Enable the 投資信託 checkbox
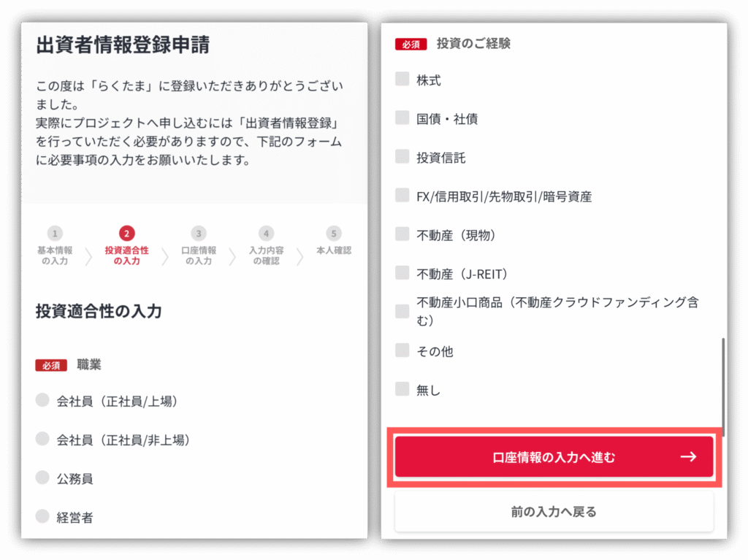This screenshot has width=748, height=560. click(402, 156)
